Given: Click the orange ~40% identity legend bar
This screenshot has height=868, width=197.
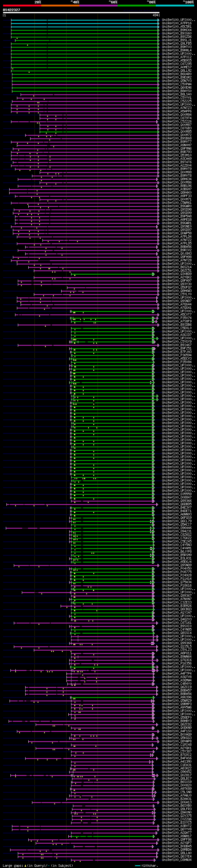Looking at the screenshot, I should 60,6.
